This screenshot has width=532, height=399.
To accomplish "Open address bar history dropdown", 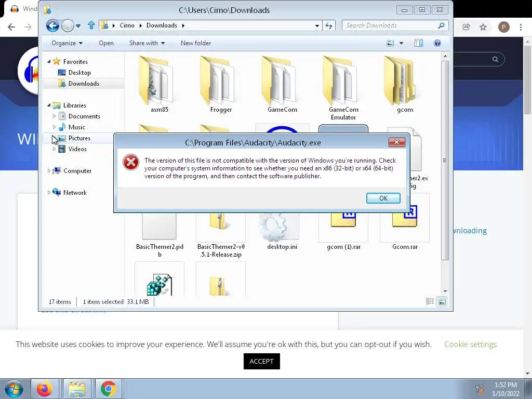I will point(317,25).
